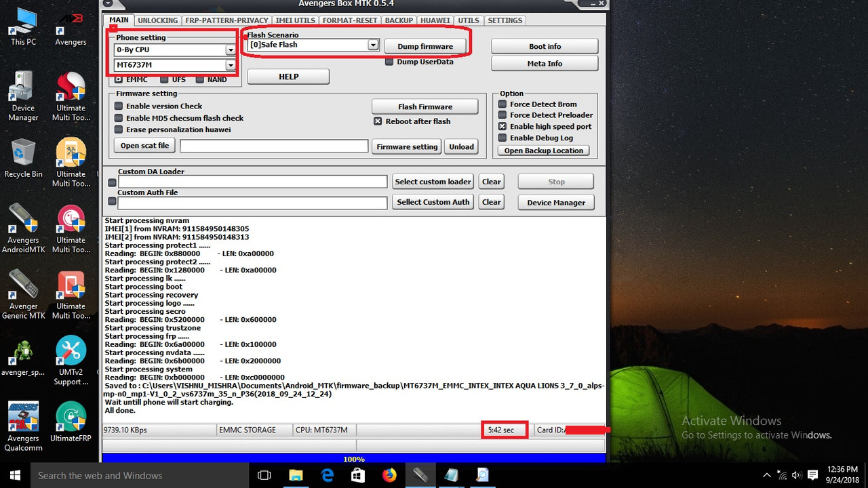This screenshot has height=488, width=868.
Task: Click the scat file path field
Action: (274, 146)
